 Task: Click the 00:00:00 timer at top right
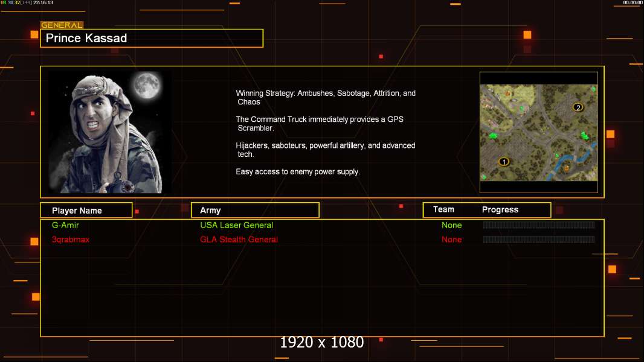[x=633, y=2]
